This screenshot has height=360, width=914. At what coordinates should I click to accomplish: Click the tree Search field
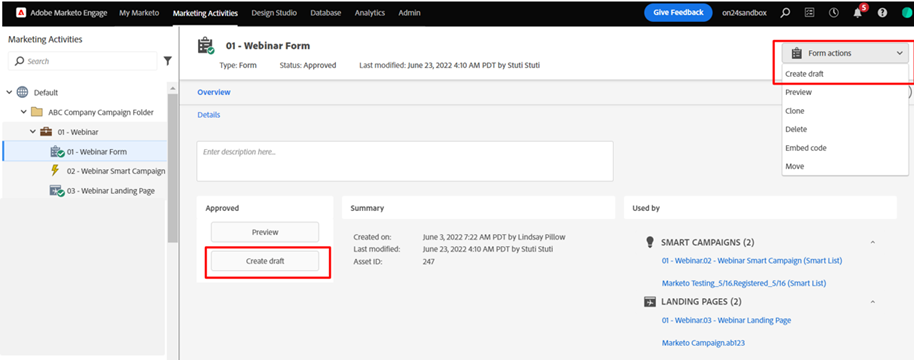tap(83, 61)
